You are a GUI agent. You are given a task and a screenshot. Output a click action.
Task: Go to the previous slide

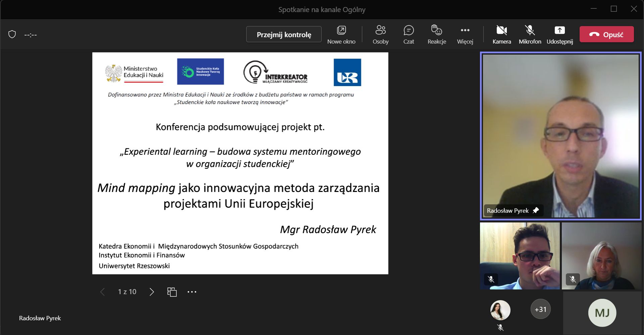[x=103, y=292]
